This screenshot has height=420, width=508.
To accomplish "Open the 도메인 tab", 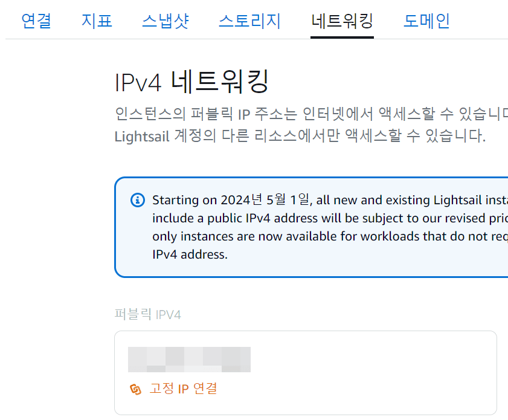I will point(425,20).
